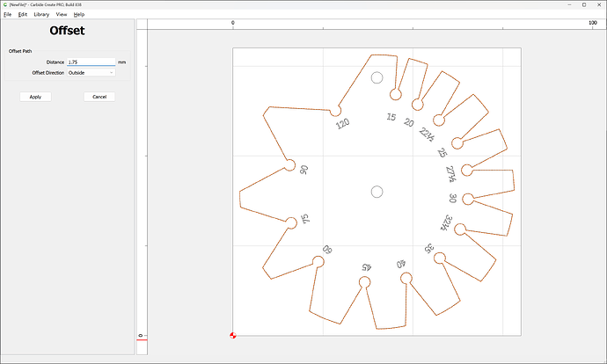Click the Distance input field
The height and width of the screenshot is (364, 607).
tap(91, 62)
